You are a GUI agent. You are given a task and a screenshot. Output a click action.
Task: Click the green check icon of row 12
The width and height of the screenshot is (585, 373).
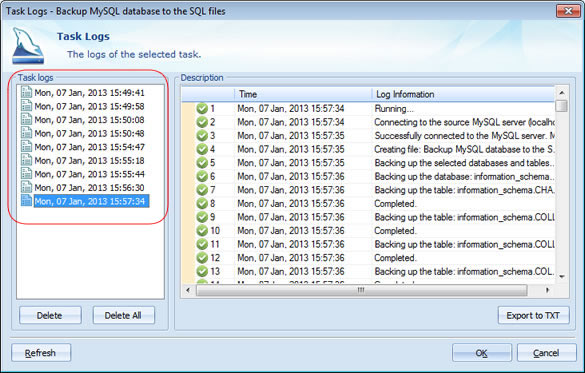202,258
